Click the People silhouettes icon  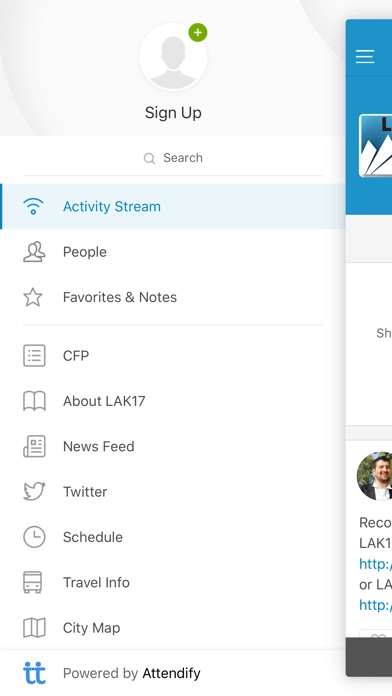point(34,252)
